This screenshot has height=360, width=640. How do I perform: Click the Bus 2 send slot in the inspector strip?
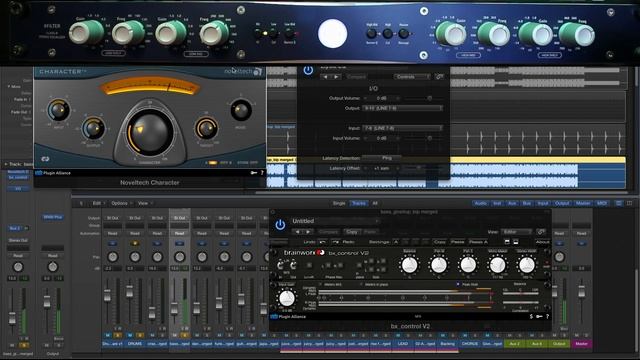pyautogui.click(x=15, y=228)
